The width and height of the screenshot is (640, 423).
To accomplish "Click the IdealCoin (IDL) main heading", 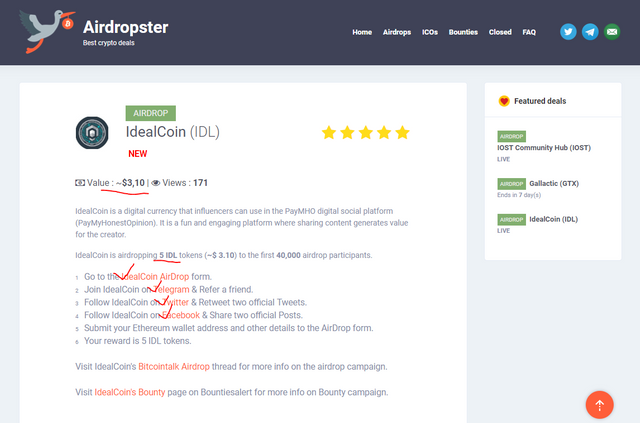I will [172, 132].
